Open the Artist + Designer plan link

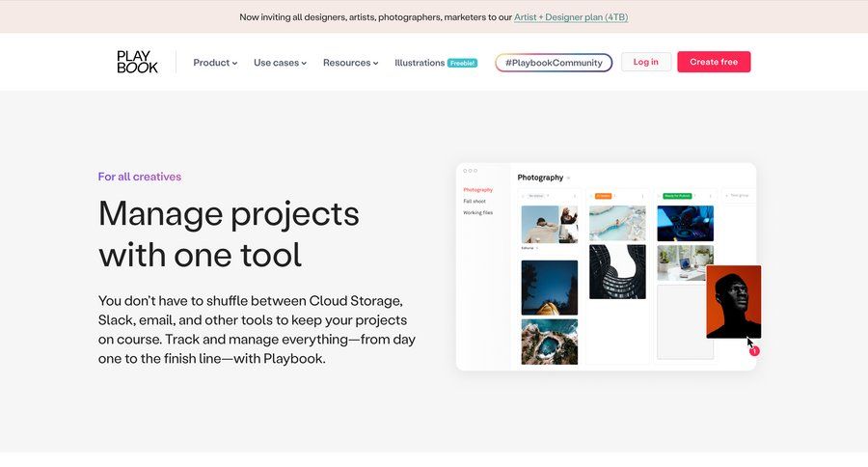coord(571,17)
